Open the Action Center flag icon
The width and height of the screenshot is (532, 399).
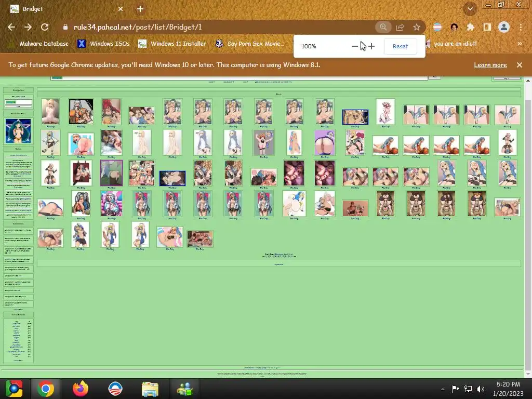click(x=455, y=389)
